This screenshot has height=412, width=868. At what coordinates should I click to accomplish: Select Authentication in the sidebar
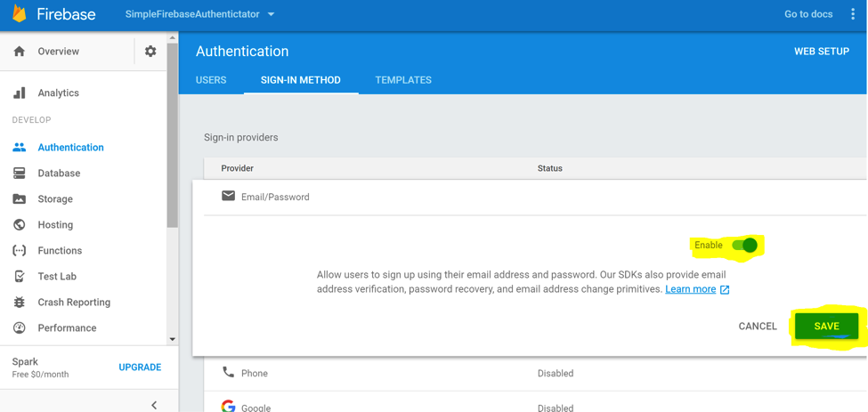(71, 148)
